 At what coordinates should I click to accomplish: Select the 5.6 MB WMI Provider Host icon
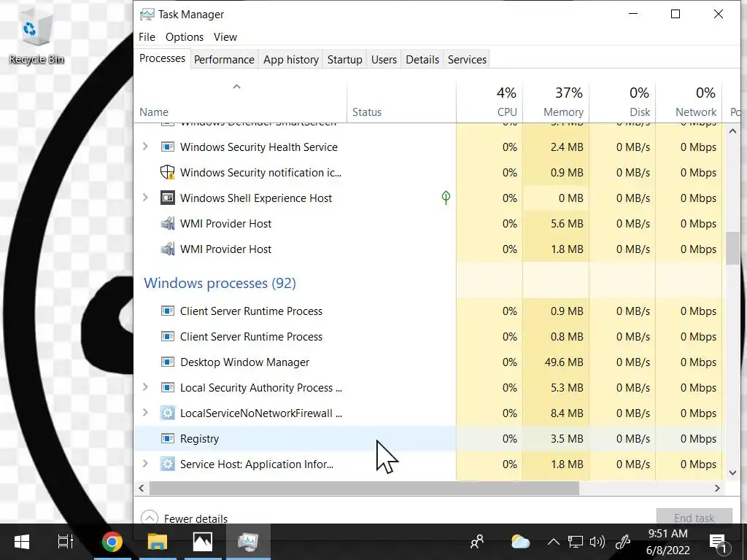click(167, 223)
